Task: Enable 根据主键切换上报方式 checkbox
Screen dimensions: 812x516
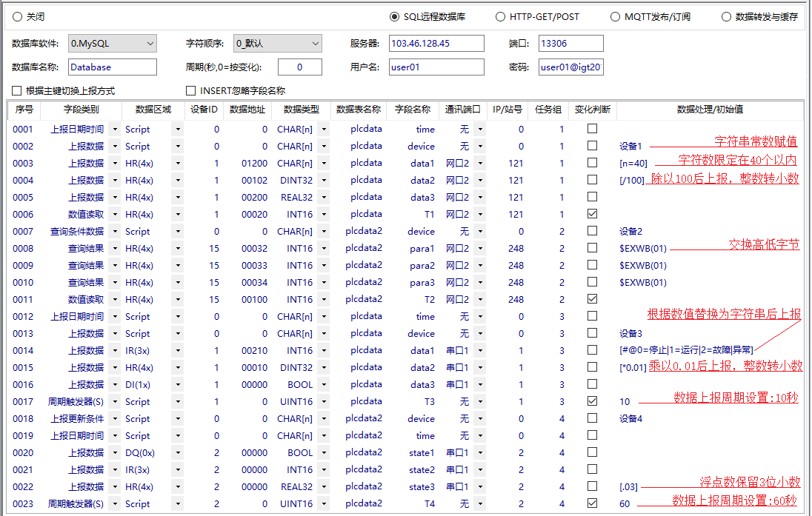Action: tap(17, 91)
